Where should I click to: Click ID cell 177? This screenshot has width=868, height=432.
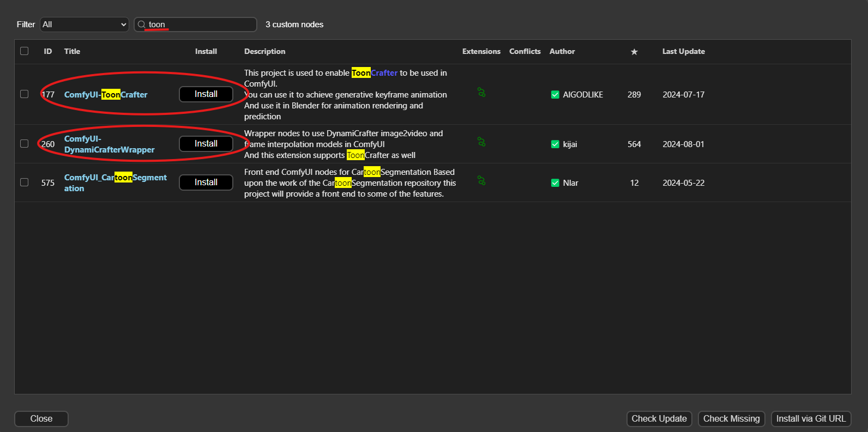48,95
